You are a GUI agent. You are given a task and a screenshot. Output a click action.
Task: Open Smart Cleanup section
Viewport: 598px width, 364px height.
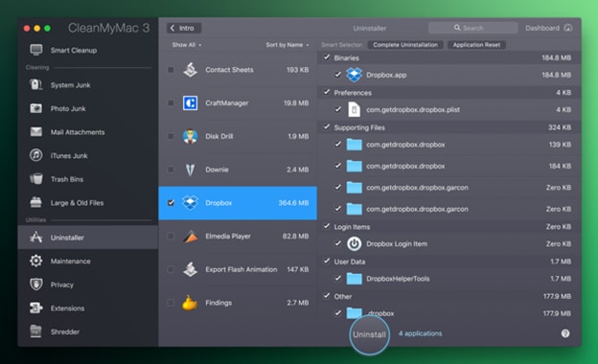(x=88, y=50)
